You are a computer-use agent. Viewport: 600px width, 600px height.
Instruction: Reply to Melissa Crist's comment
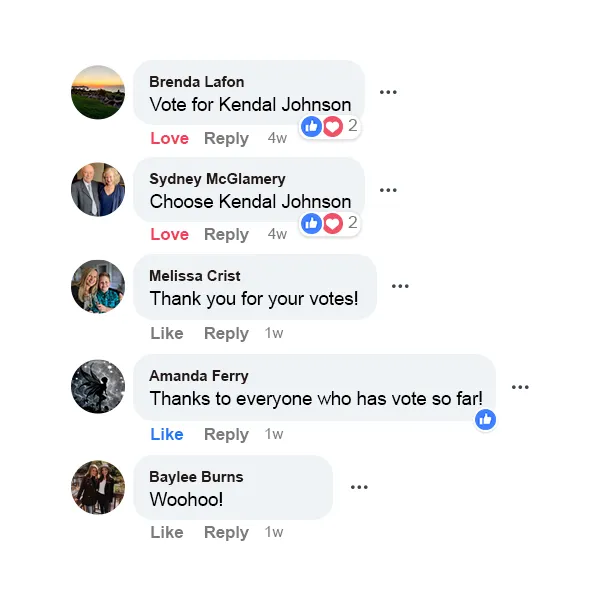[226, 334]
